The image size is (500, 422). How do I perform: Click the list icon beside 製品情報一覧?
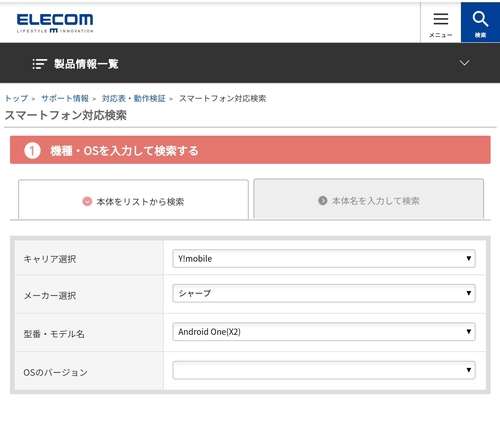pos(40,63)
